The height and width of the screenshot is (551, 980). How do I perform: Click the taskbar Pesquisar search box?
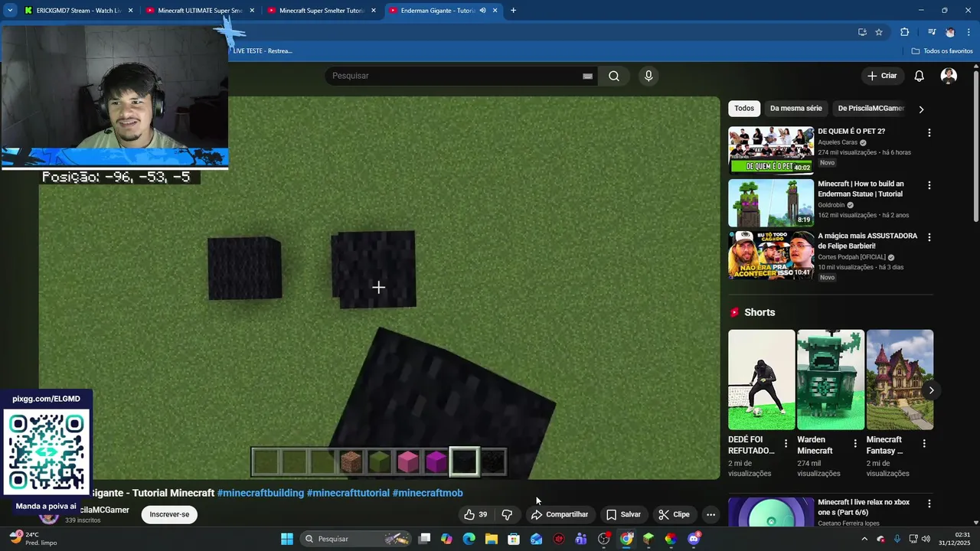(356, 539)
